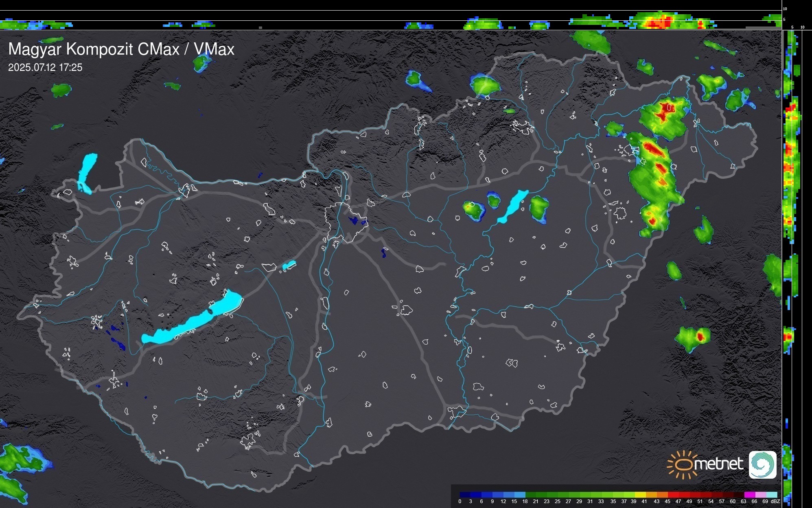Click the dBZ unit label

(x=775, y=501)
